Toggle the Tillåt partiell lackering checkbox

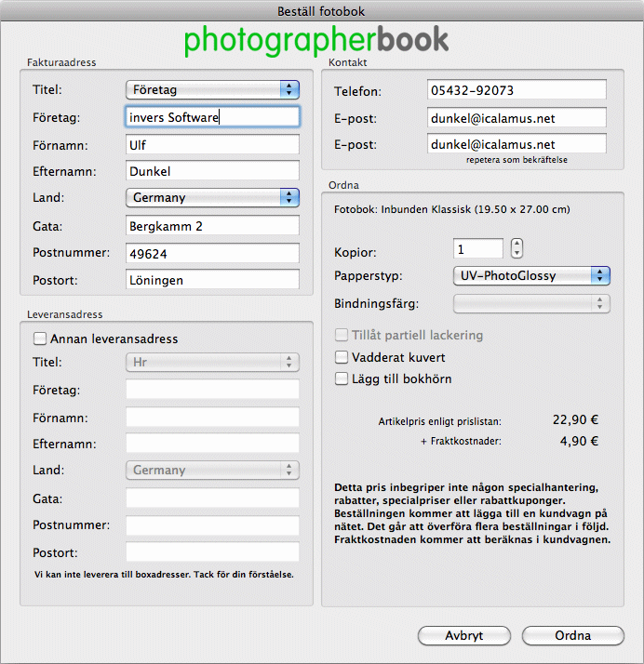point(341,335)
